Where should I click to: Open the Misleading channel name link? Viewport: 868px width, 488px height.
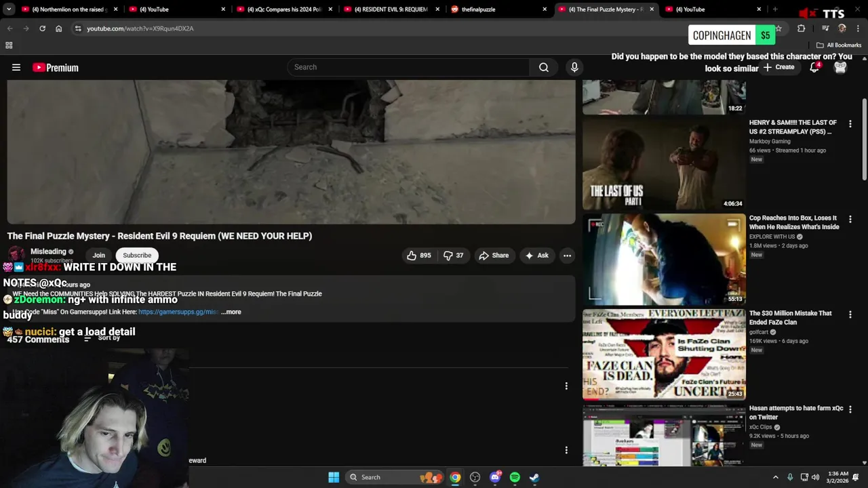pos(48,251)
